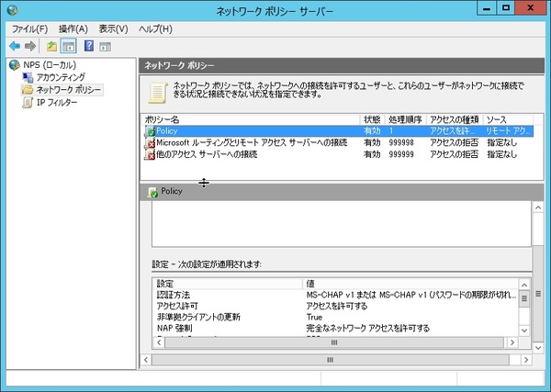Viewport: 551px width, 392px height.
Task: Click the green check icon of Policy row
Action: tap(150, 131)
